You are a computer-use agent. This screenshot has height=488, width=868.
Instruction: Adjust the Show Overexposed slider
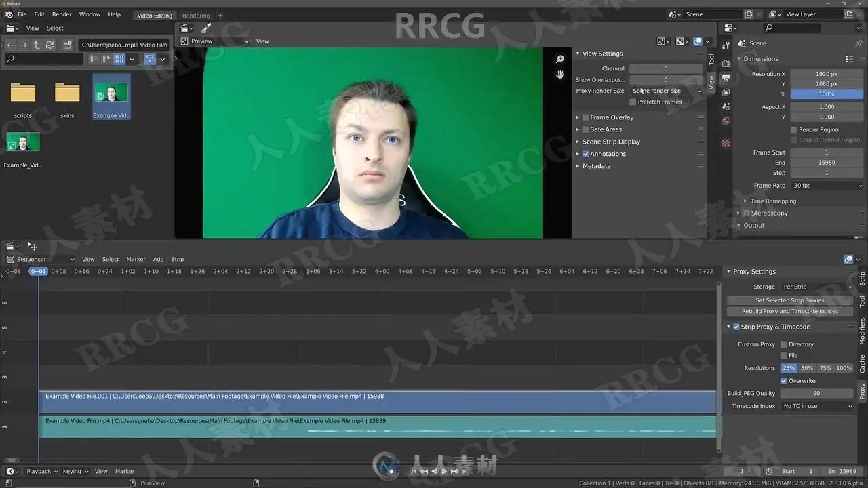click(x=666, y=80)
